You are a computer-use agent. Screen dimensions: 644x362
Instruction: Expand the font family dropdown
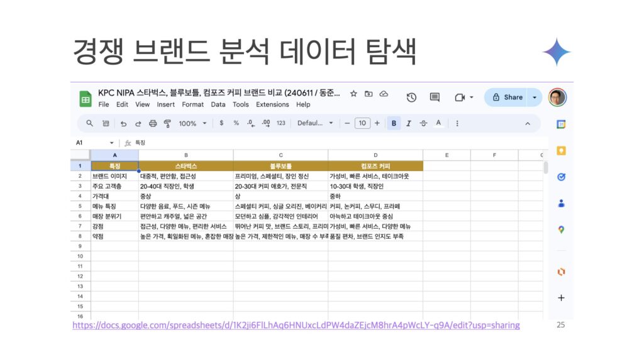(315, 123)
